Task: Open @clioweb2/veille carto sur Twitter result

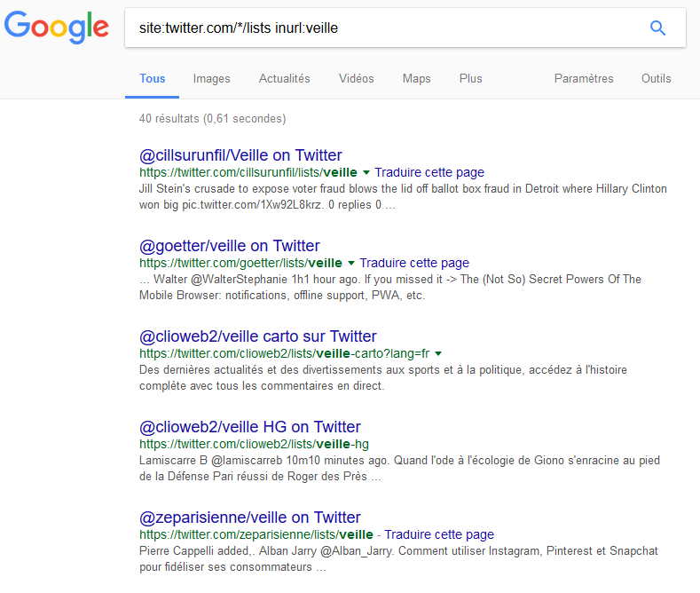Action: point(257,336)
